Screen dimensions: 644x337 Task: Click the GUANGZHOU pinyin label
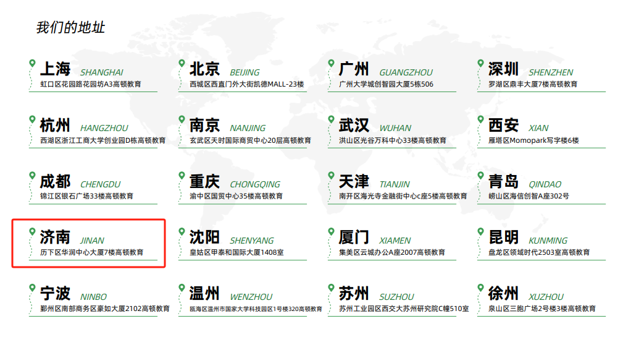[406, 72]
